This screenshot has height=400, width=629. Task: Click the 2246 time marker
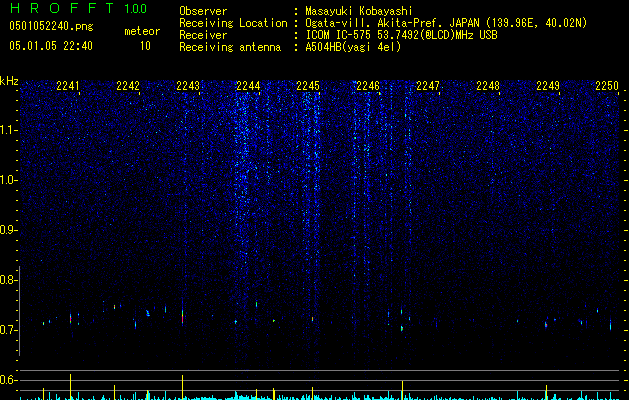coord(368,86)
